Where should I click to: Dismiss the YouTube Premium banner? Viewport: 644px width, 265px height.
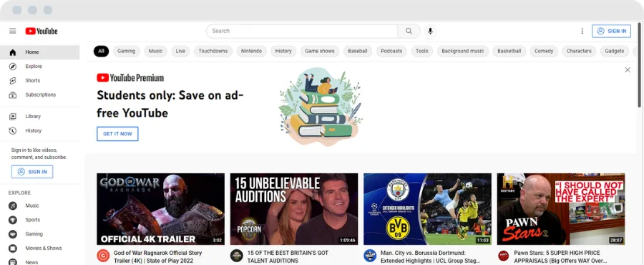[x=627, y=70]
